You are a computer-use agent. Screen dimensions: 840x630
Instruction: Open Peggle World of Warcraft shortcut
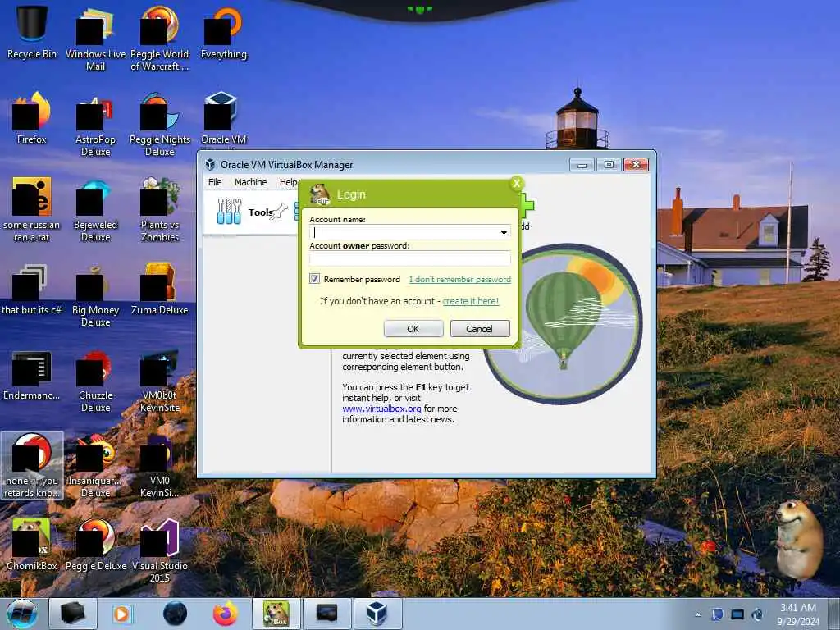click(159, 39)
